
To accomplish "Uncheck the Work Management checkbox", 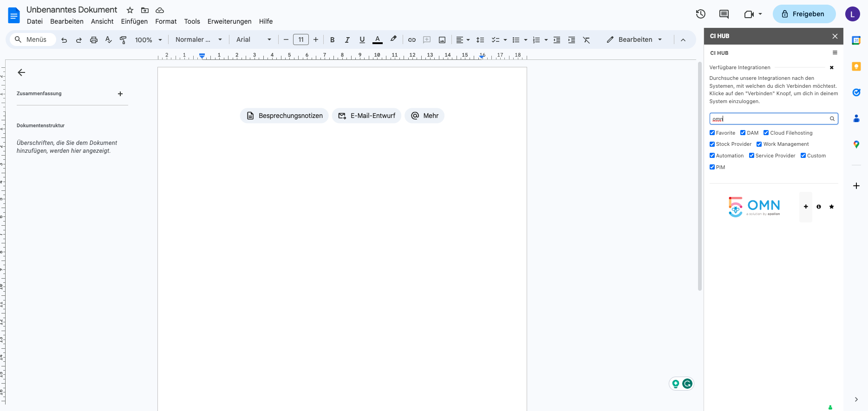I will 759,144.
